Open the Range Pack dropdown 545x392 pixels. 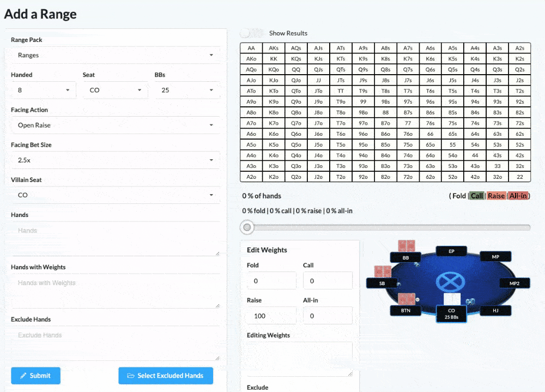(114, 55)
